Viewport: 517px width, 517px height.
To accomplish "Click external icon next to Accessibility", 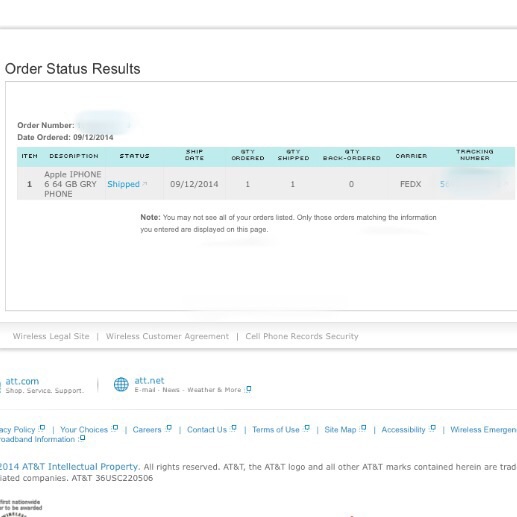I will (433, 428).
